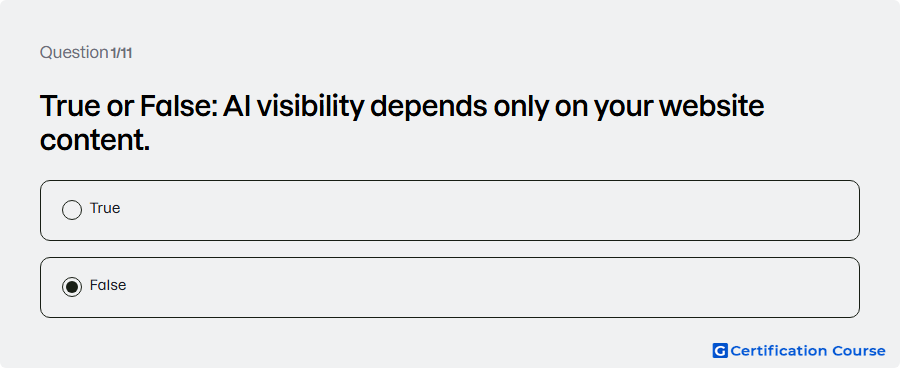Click the word 'content.' in the question

point(95,140)
